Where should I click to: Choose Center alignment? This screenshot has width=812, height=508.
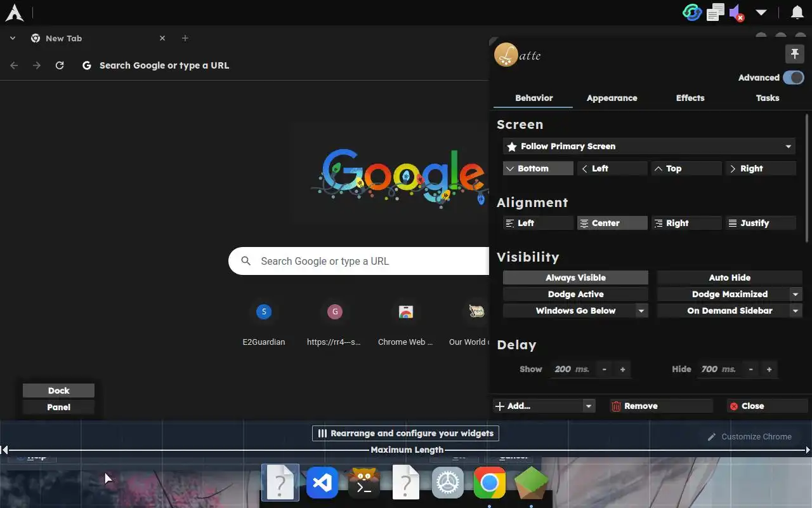[x=612, y=223]
